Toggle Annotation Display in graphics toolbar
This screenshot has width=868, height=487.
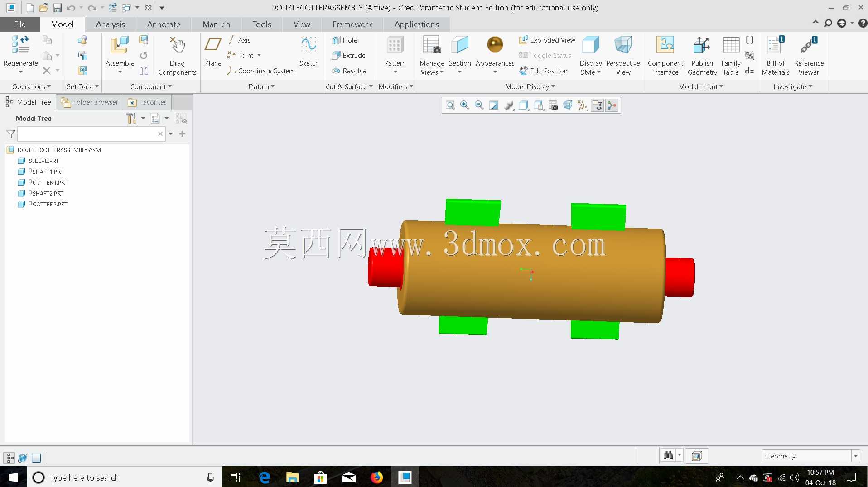pos(597,105)
